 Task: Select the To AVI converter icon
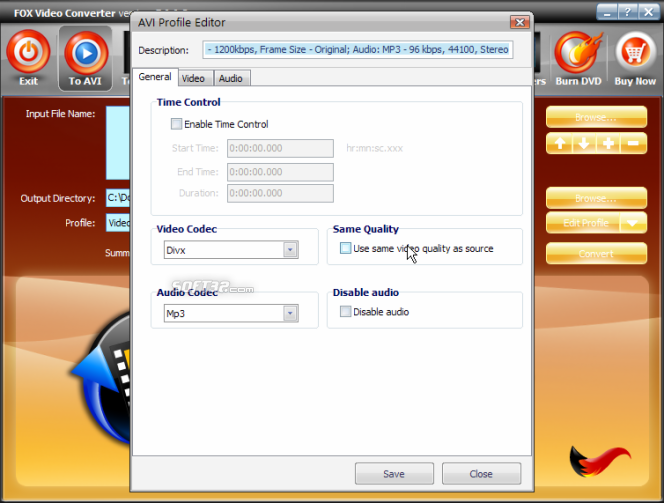(x=86, y=54)
